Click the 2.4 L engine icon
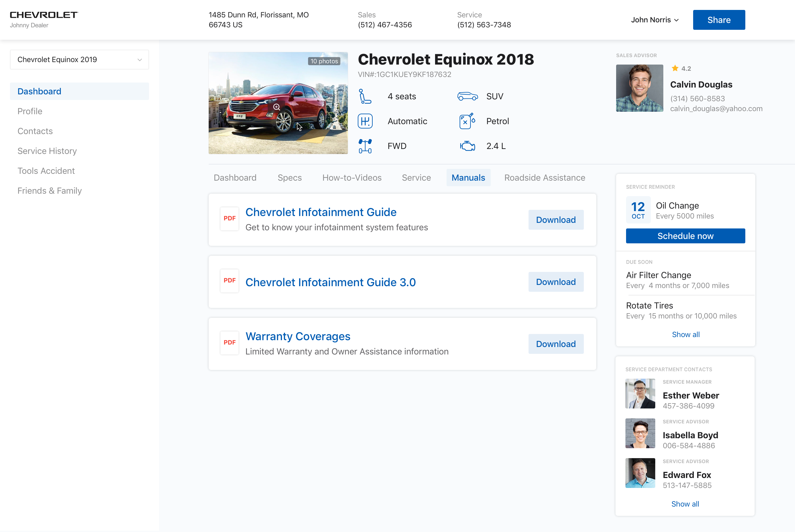This screenshot has height=532, width=795. (x=467, y=146)
